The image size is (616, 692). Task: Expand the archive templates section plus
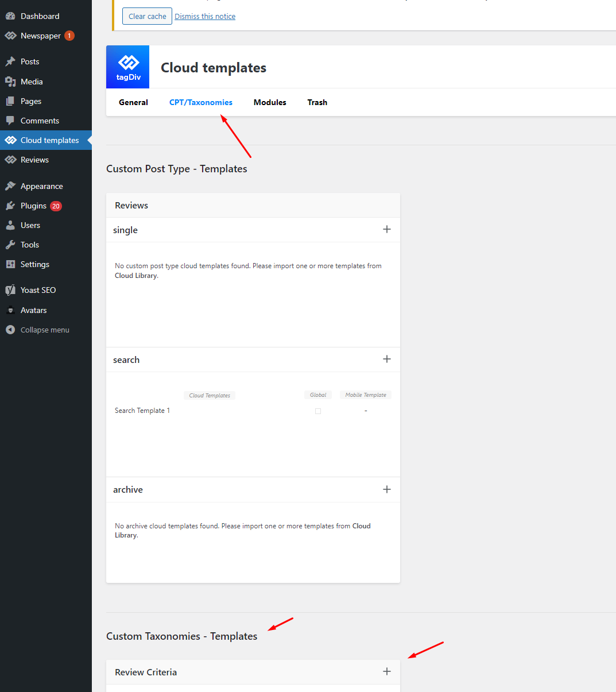click(x=387, y=489)
